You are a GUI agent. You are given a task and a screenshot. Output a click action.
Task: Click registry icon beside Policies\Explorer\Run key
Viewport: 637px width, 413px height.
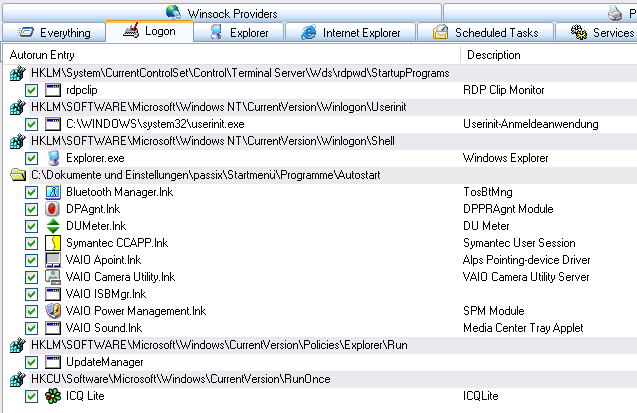tap(18, 345)
